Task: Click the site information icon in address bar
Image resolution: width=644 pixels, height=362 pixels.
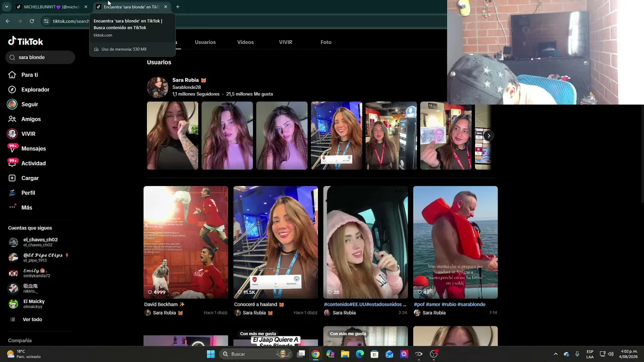Action: coord(46,21)
